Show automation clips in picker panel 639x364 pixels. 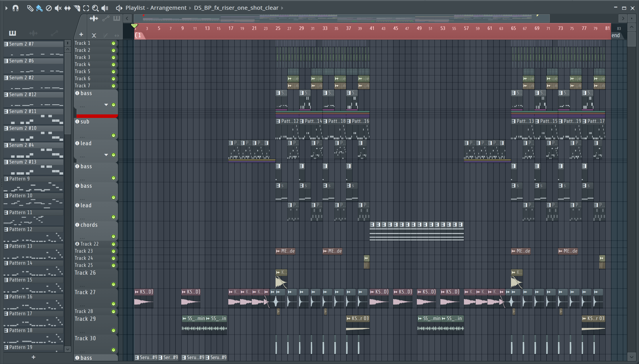(x=54, y=33)
